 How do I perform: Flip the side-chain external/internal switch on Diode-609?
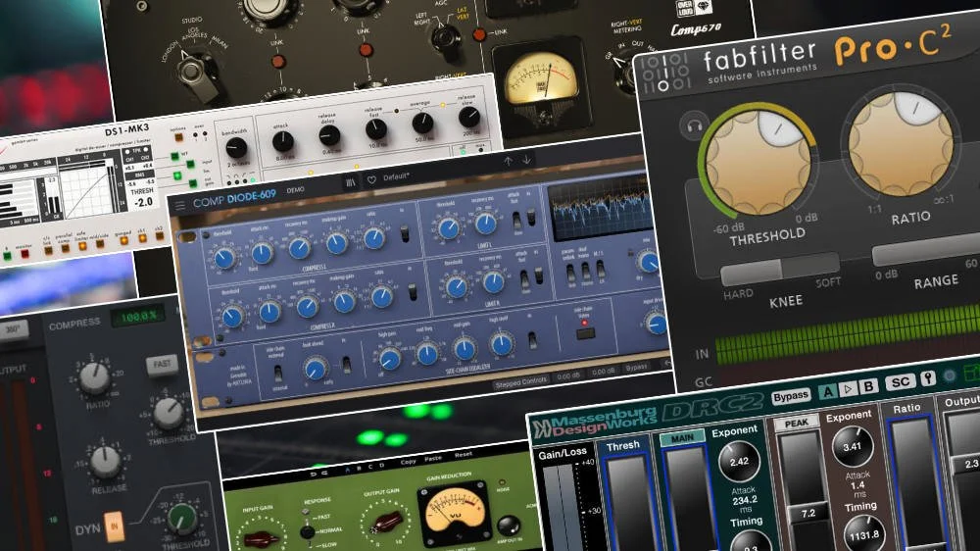[x=278, y=374]
